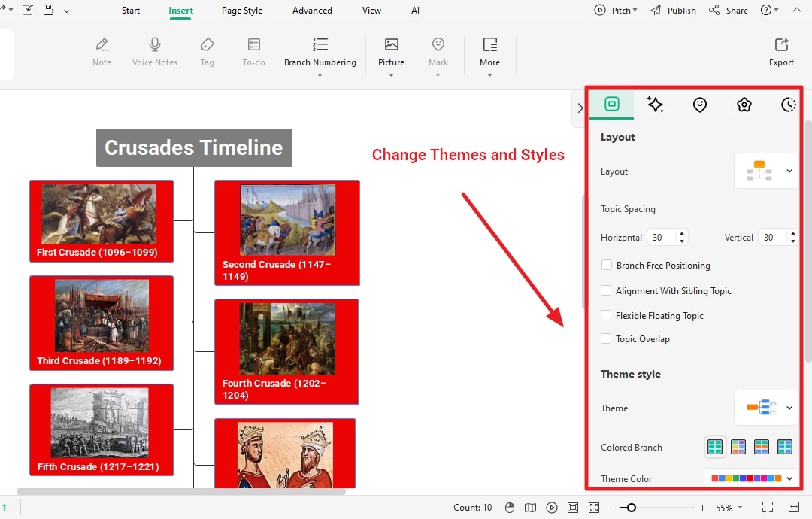Start Pitch presentation mode
This screenshot has width=812, height=519.
pos(615,11)
